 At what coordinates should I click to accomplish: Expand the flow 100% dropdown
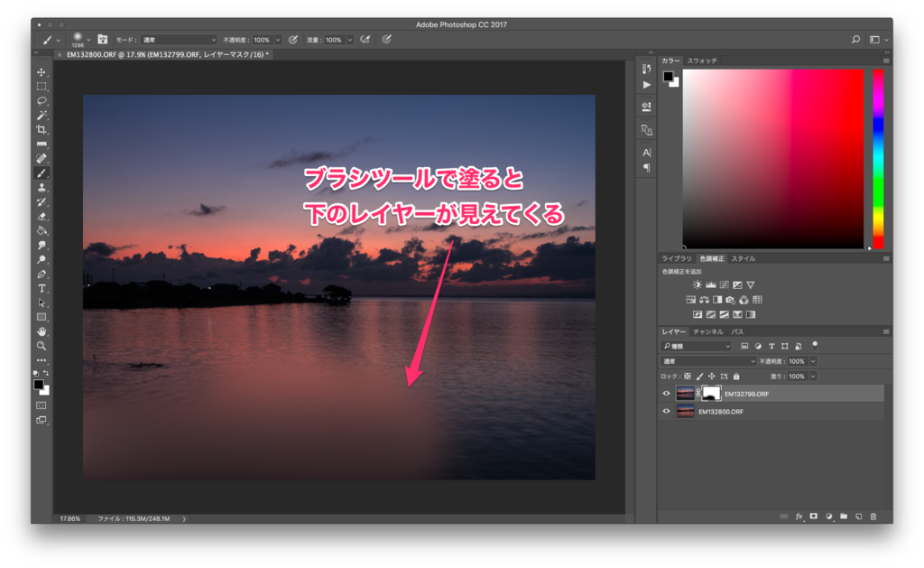[350, 40]
